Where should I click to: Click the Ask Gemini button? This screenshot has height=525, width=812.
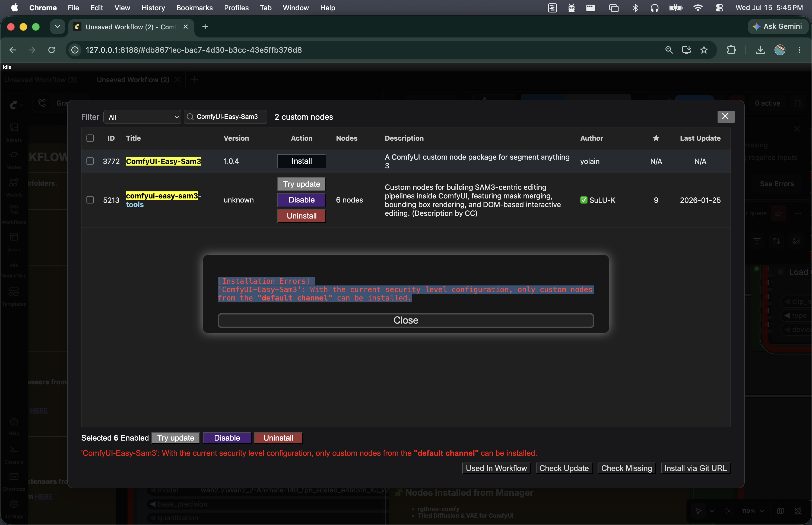pos(778,27)
